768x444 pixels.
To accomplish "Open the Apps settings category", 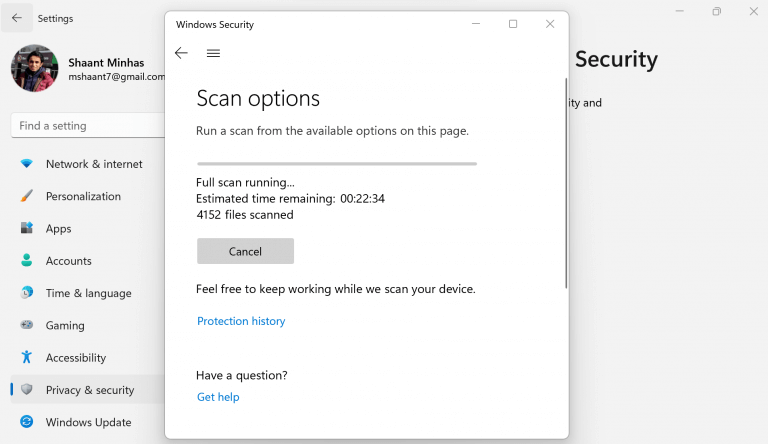I will (x=58, y=229).
